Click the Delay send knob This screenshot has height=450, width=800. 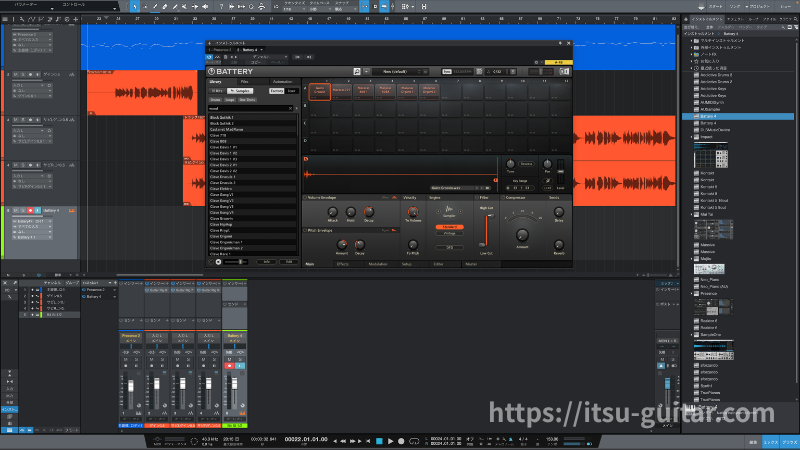(x=559, y=212)
